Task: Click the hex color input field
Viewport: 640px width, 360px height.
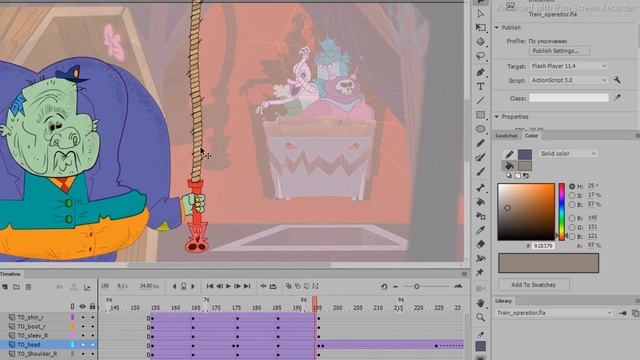Action: click(543, 246)
